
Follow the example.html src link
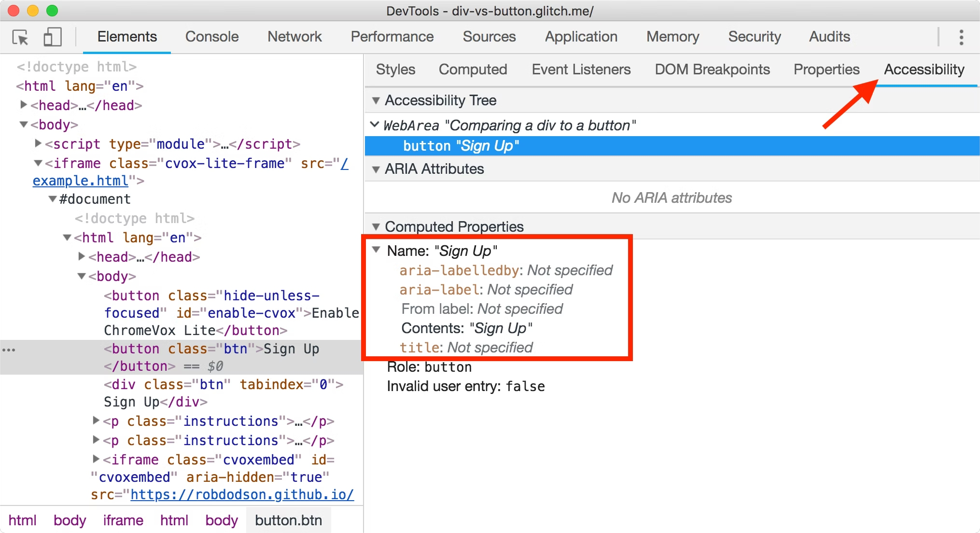[81, 181]
